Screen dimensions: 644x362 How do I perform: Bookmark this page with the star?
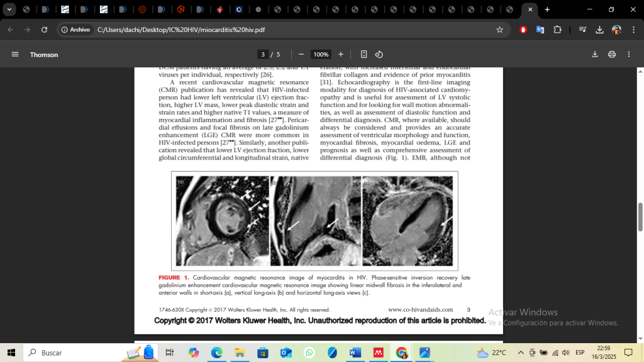[x=499, y=30]
